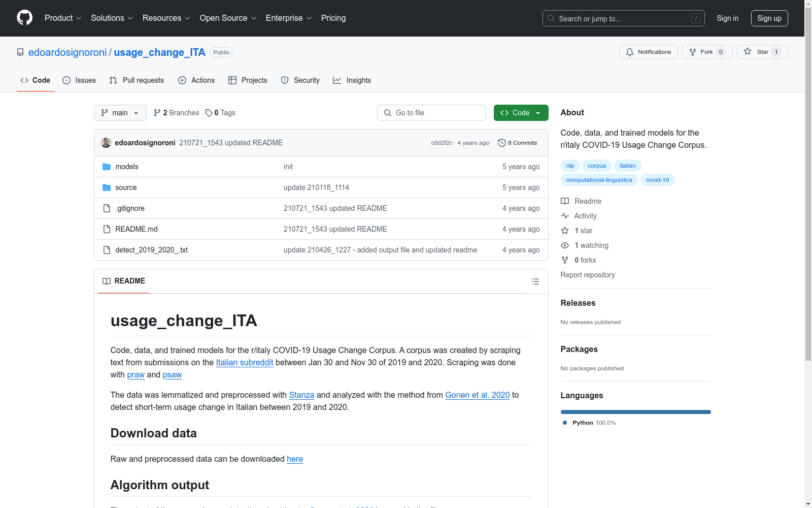View the 1 star stargazers link
The image size is (812, 508).
pyautogui.click(x=577, y=231)
